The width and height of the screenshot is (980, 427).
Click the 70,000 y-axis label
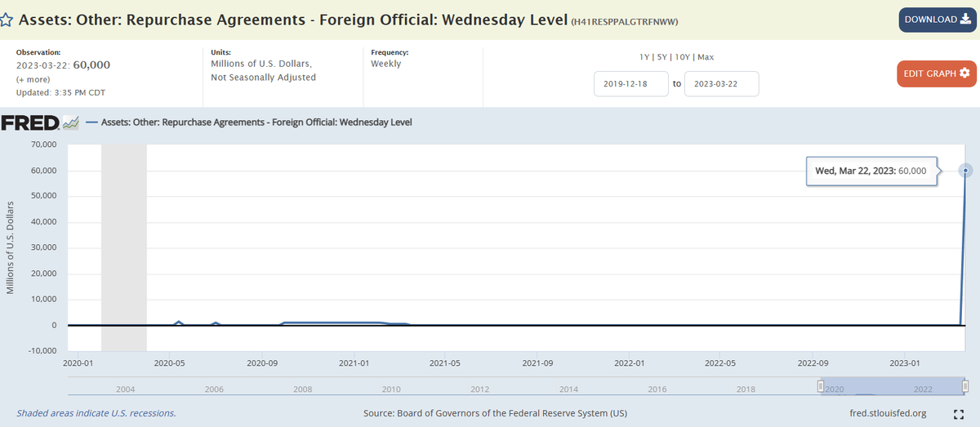click(43, 145)
